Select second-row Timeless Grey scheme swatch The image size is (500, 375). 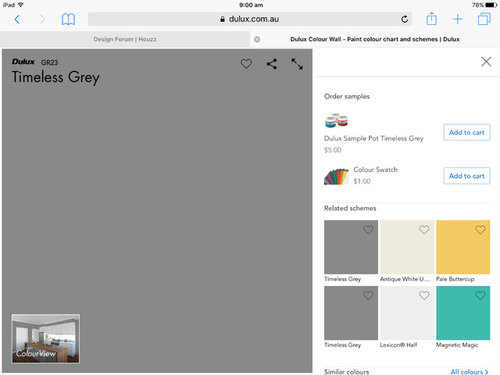tap(351, 313)
